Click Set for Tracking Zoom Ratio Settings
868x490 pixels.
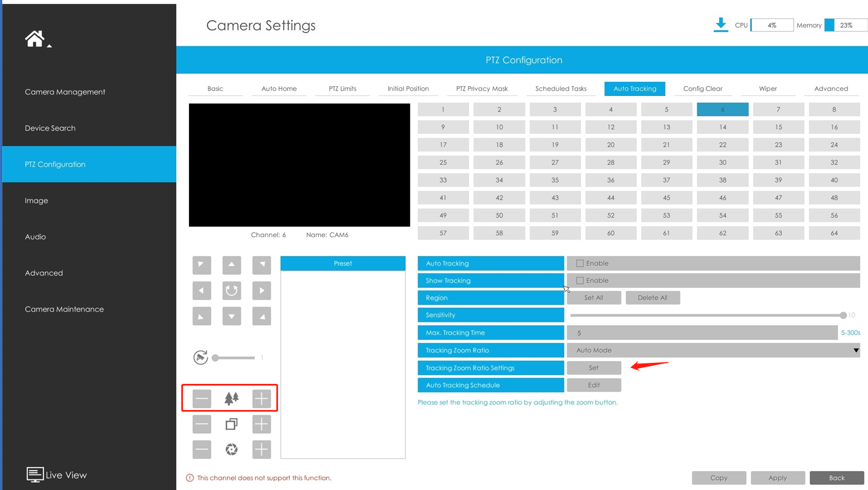point(594,368)
